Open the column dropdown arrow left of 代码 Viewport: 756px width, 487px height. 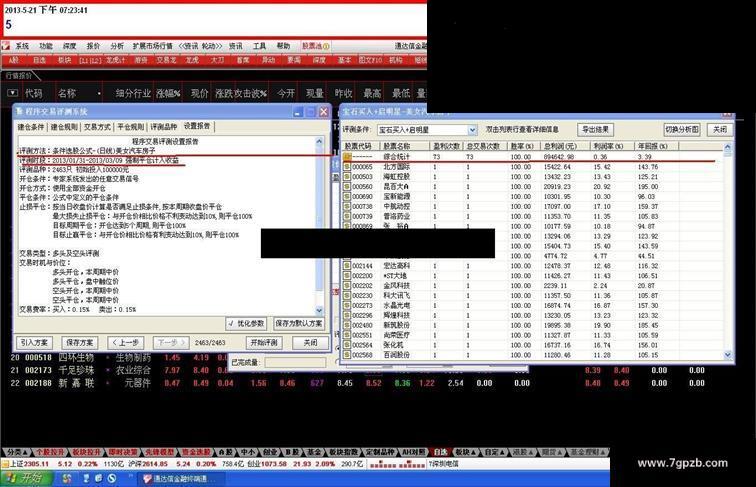click(x=13, y=93)
